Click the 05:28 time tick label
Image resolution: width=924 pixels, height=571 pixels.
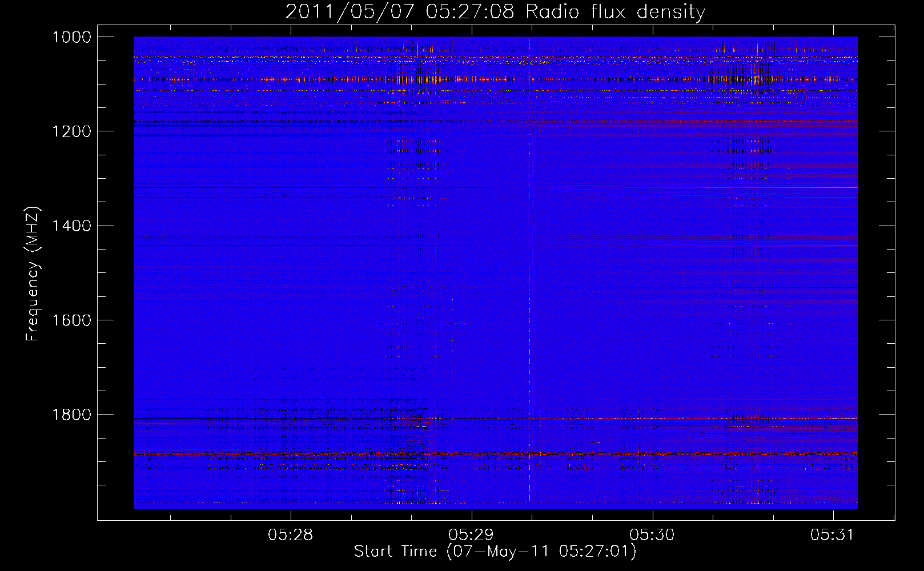coord(290,535)
